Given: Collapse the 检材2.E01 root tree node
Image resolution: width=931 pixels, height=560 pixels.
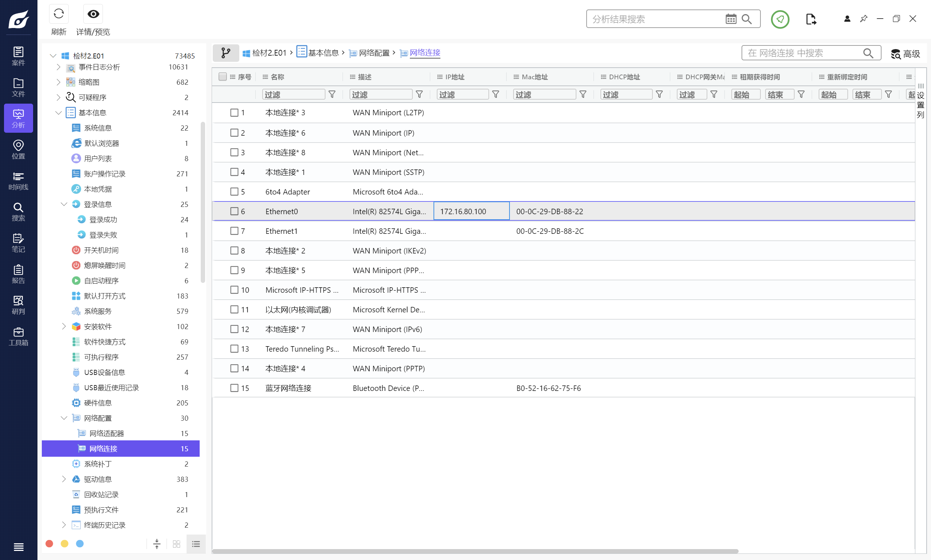Looking at the screenshot, I should tap(53, 56).
